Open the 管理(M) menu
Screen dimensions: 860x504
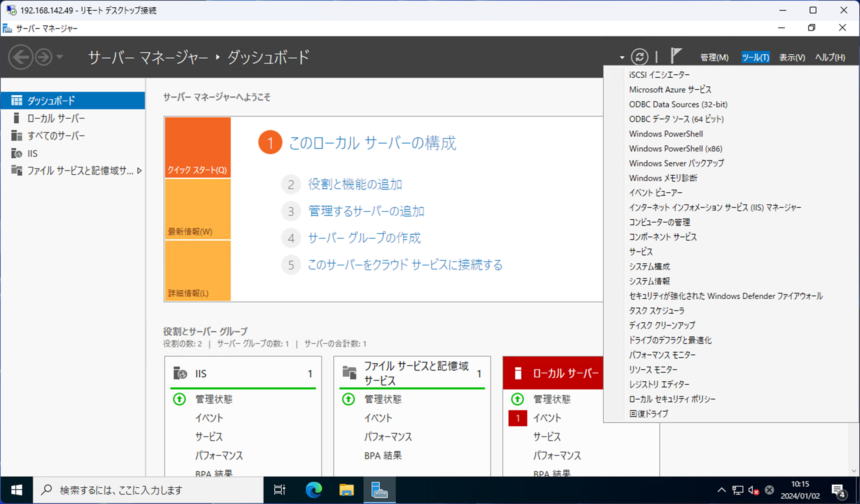[714, 57]
